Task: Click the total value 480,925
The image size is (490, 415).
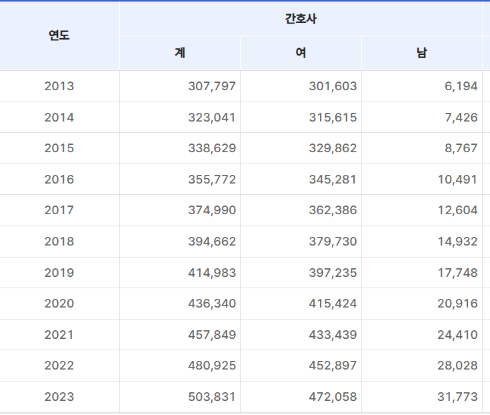Action: (x=212, y=366)
